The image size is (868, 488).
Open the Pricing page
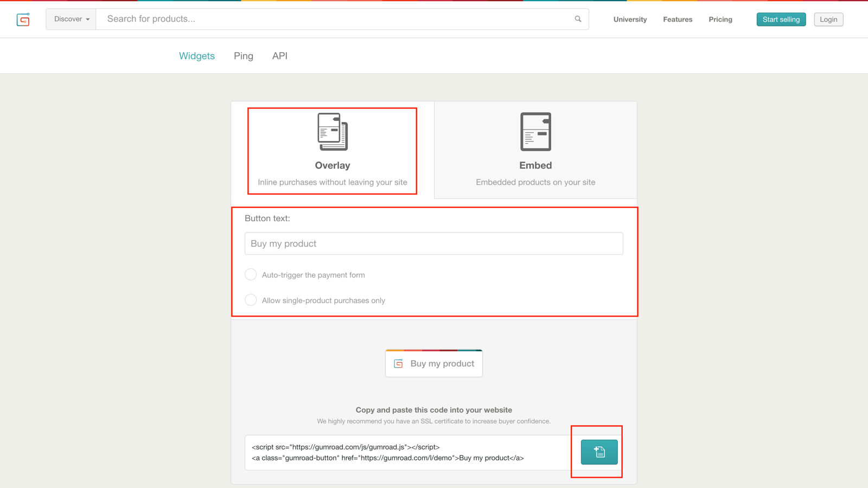pyautogui.click(x=720, y=19)
